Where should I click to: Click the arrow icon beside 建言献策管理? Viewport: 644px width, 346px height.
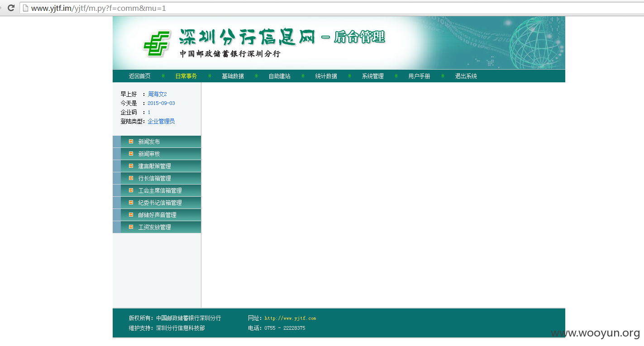point(131,166)
